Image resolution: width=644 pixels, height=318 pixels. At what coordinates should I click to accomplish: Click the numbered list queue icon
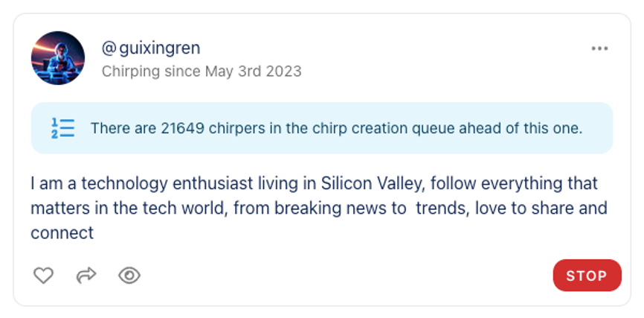click(62, 128)
